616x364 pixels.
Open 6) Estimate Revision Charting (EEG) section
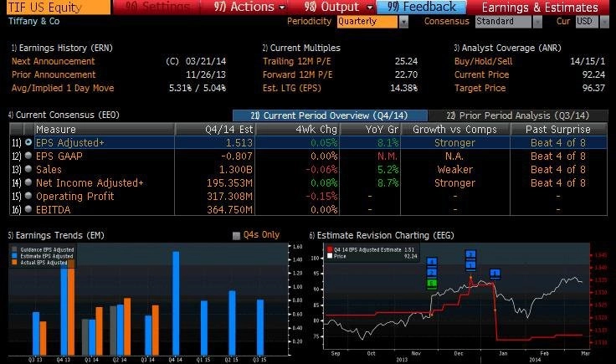(382, 235)
